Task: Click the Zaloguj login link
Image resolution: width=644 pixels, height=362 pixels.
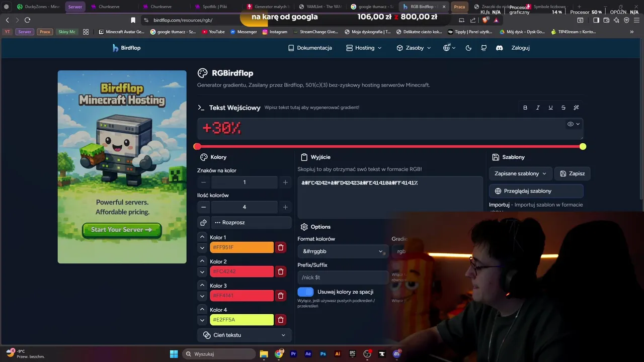Action: coord(520,48)
